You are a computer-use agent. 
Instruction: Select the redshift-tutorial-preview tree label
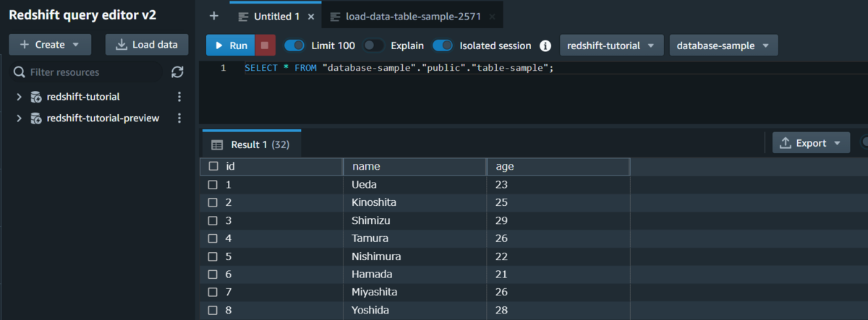pyautogui.click(x=103, y=118)
